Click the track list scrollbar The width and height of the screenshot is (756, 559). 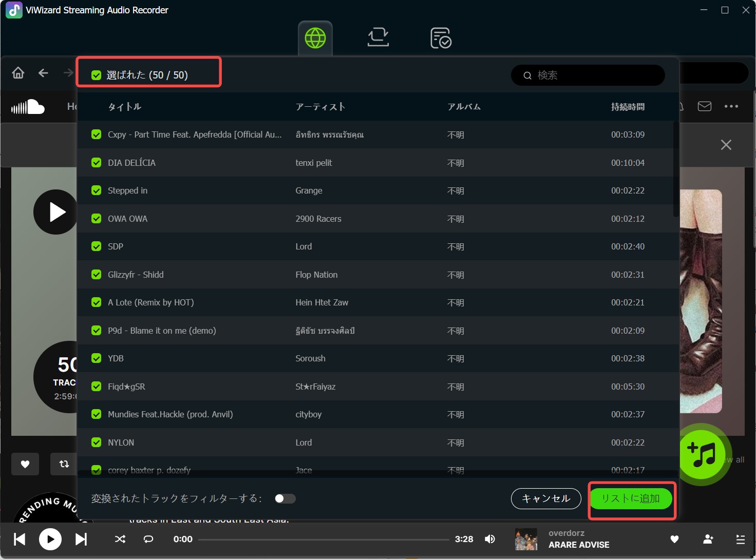(675, 169)
